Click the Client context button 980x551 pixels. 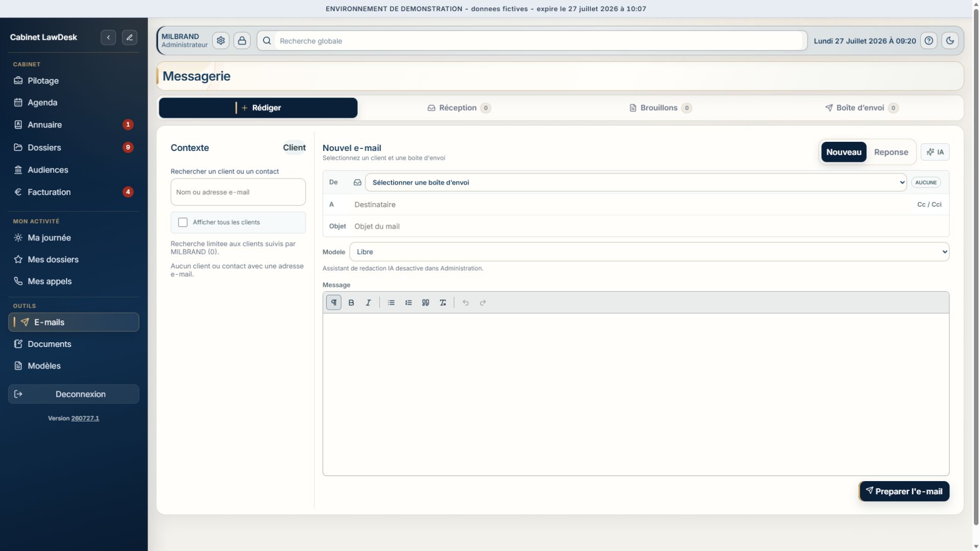(x=294, y=147)
